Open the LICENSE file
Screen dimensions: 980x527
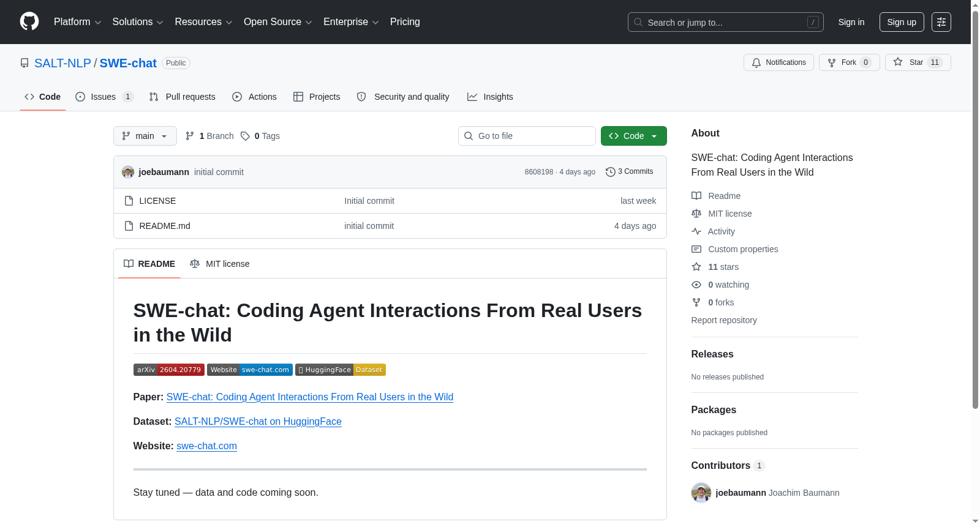point(157,201)
